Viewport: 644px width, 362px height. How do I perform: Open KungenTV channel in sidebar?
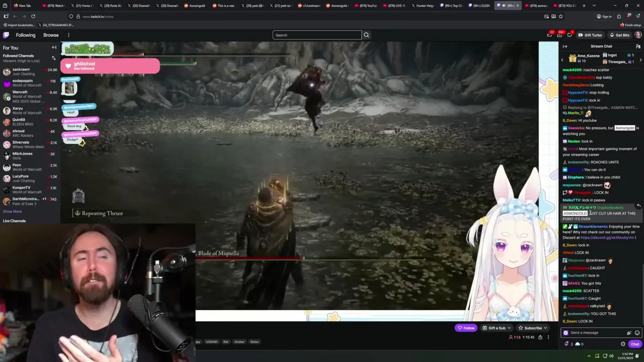point(30,190)
